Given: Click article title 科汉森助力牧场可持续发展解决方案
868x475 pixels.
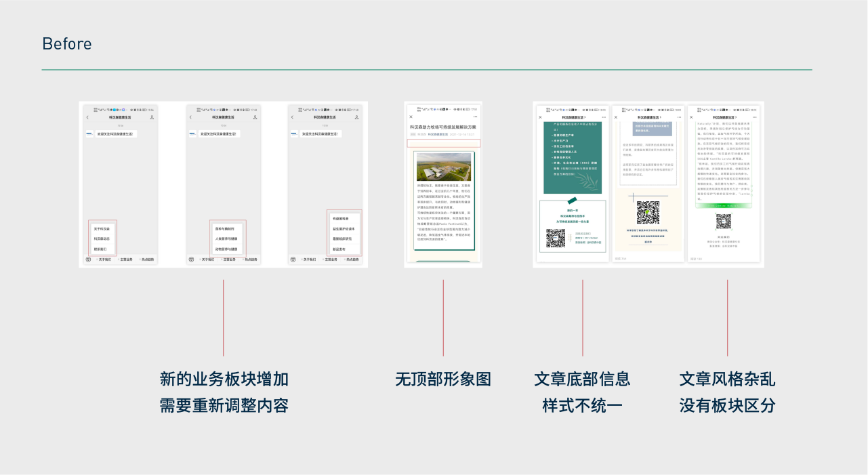Looking at the screenshot, I should click(x=443, y=127).
